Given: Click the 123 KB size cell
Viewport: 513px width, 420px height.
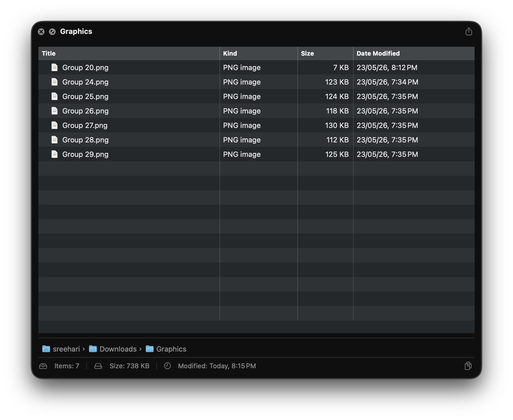Looking at the screenshot, I should [337, 82].
